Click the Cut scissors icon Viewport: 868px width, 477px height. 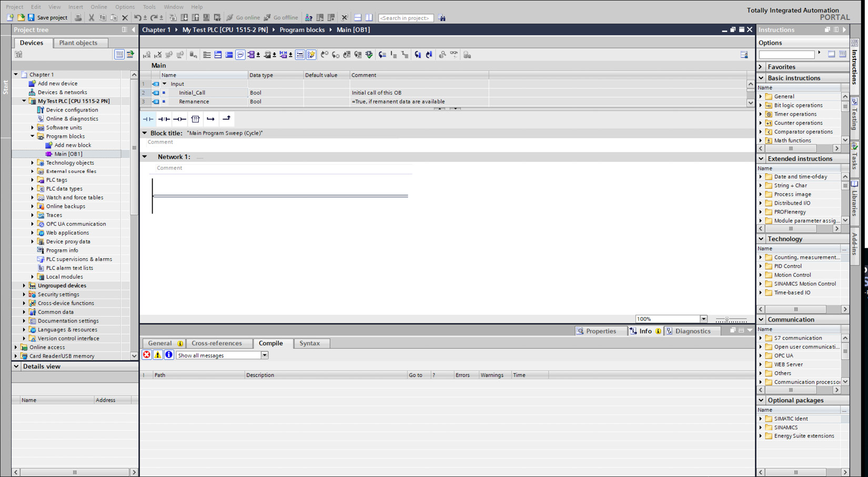[x=92, y=18]
